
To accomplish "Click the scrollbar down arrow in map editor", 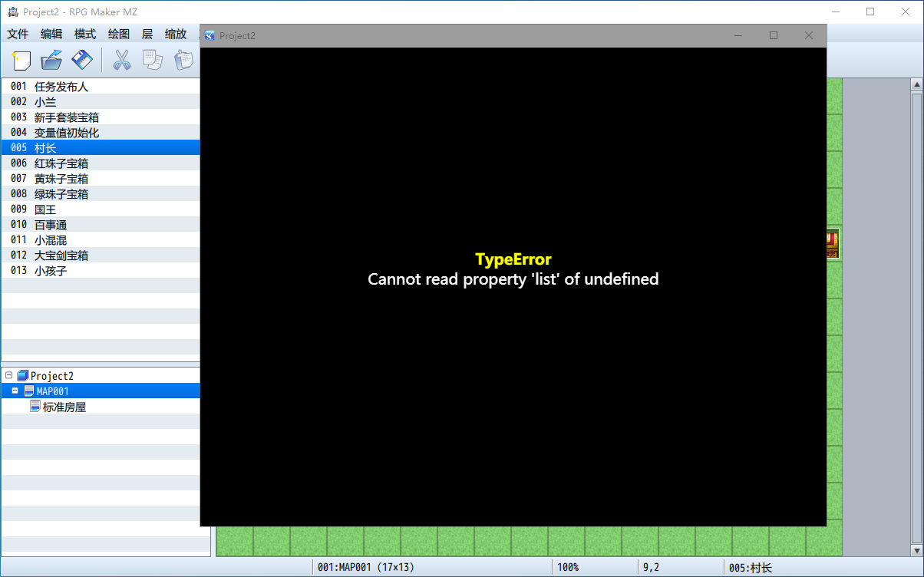I will (x=916, y=550).
